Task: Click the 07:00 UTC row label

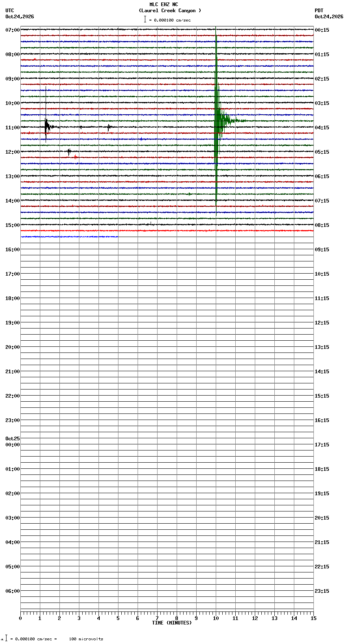Action: coord(13,30)
